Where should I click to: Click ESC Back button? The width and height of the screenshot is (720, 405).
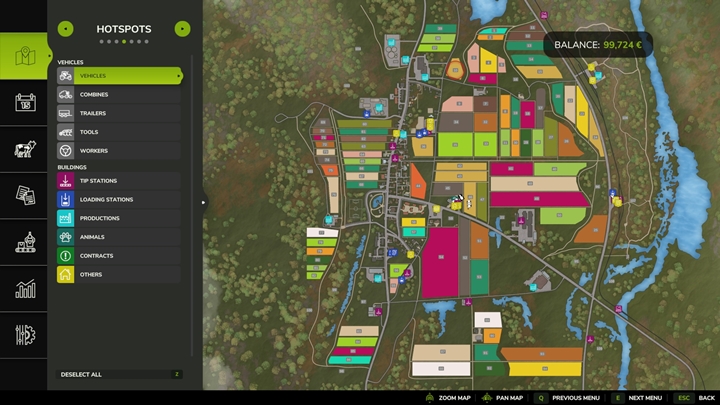pos(694,398)
